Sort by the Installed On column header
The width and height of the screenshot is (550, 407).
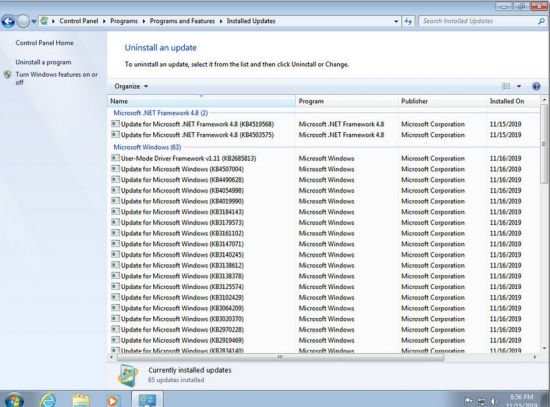[x=513, y=101]
